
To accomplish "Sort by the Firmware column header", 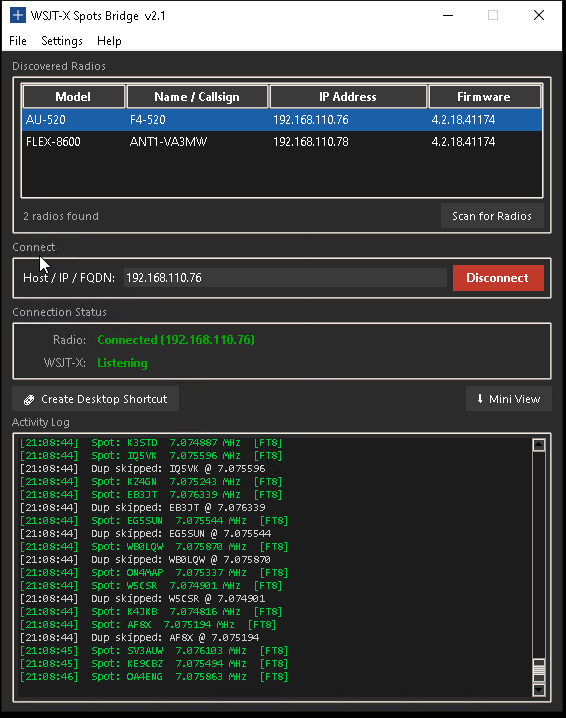I will pos(484,97).
